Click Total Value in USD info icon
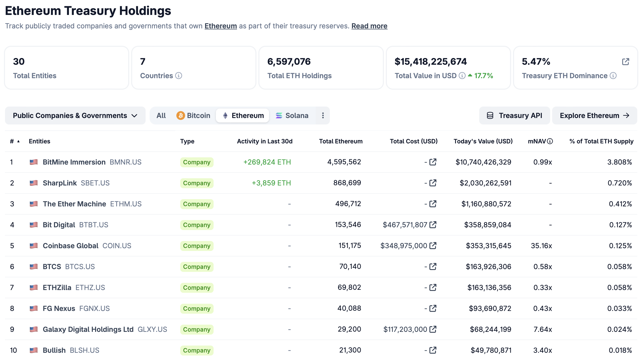 pos(462,75)
